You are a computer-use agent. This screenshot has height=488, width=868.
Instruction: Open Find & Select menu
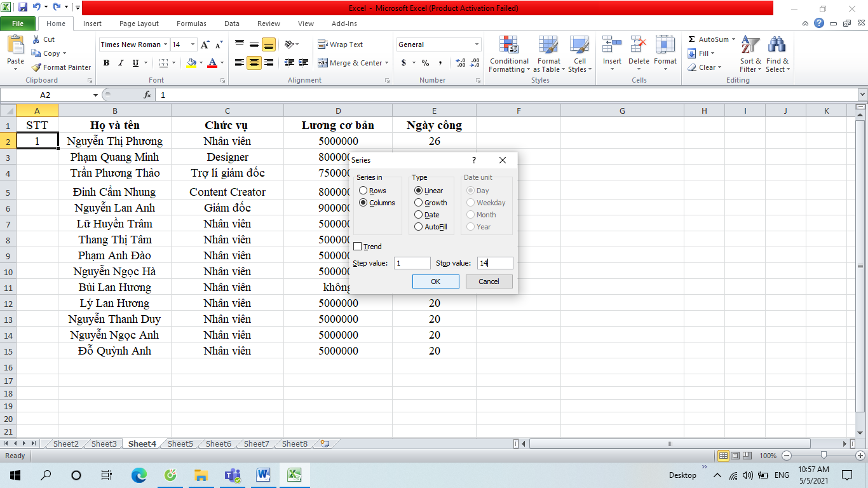coord(777,54)
